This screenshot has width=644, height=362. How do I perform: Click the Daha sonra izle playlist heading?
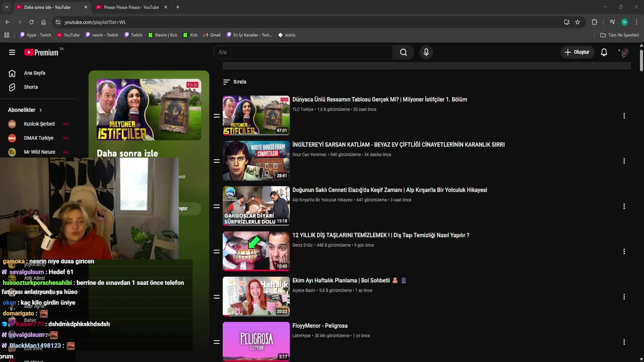pos(127,153)
